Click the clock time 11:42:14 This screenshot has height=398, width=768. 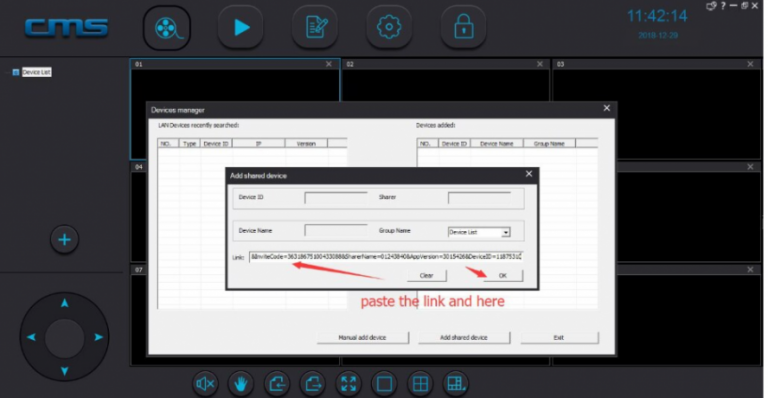tap(657, 16)
